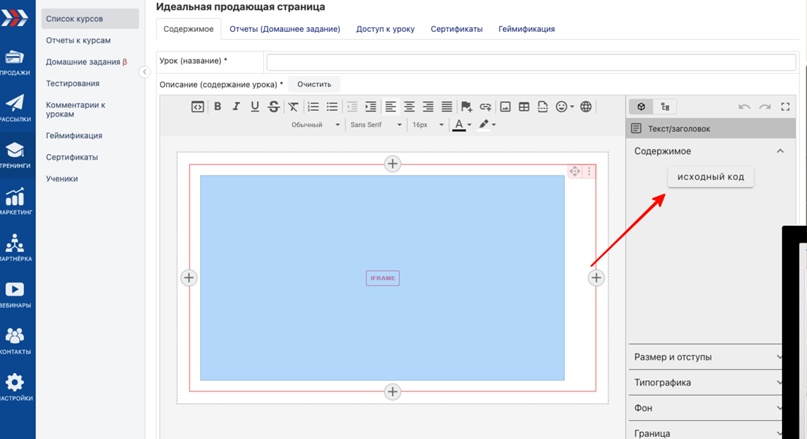Viewport: 807px width, 439px height.
Task: Insert a page break
Action: click(542, 107)
